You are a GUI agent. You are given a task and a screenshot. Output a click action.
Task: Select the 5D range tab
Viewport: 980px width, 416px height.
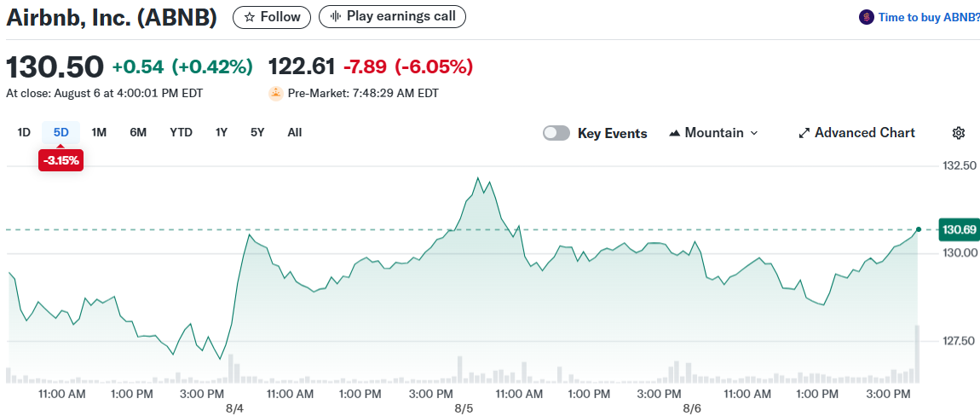[x=61, y=133]
